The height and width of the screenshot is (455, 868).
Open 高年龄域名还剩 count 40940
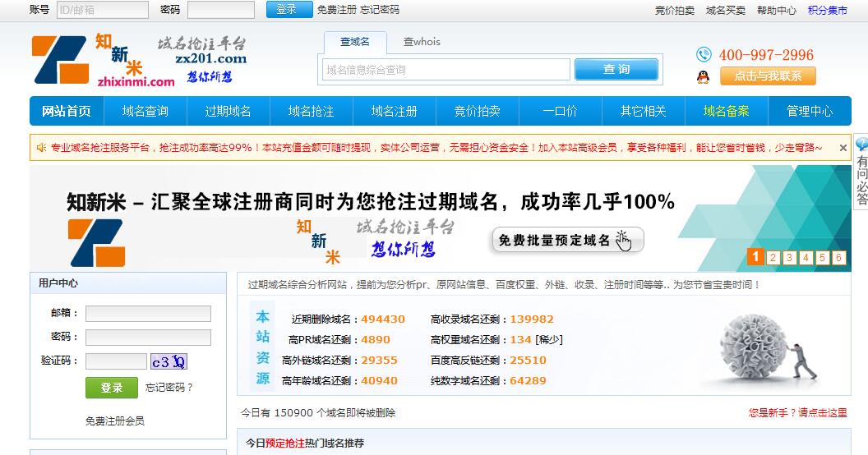point(379,381)
